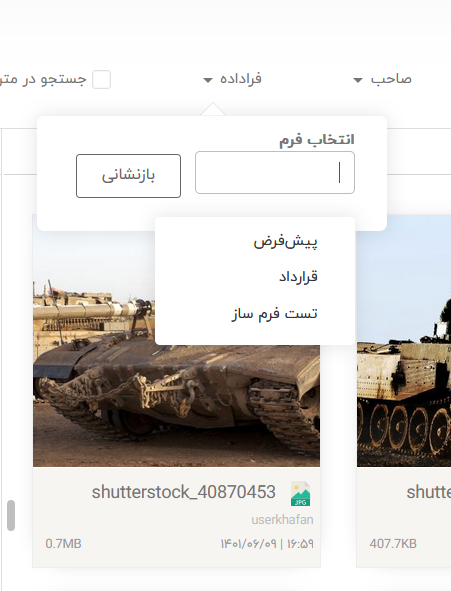Image resolution: width=451 pixels, height=591 pixels.
Task: Click the userkhafan owner name
Action: [282, 520]
